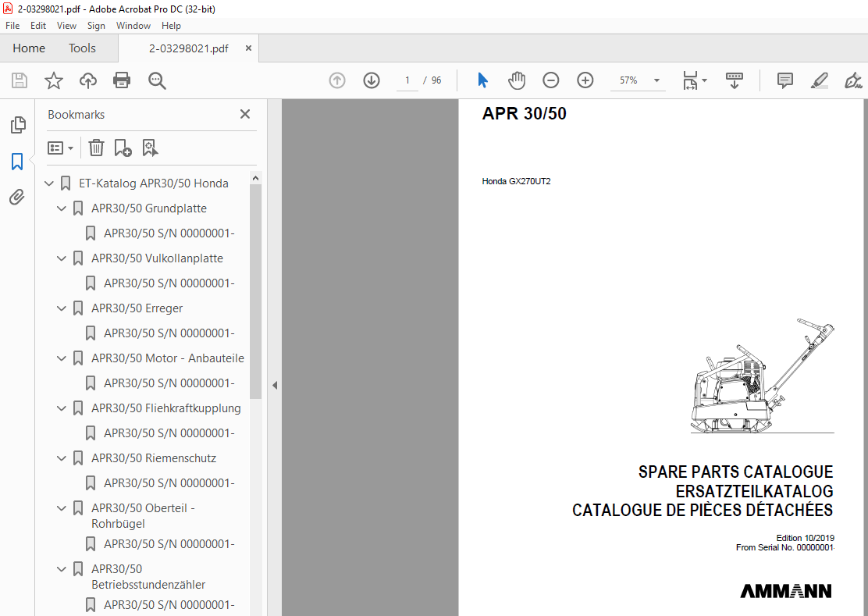Collapse APR30/50 Betriebsstundenzähler bookmark
868x616 pixels.
[x=62, y=569]
